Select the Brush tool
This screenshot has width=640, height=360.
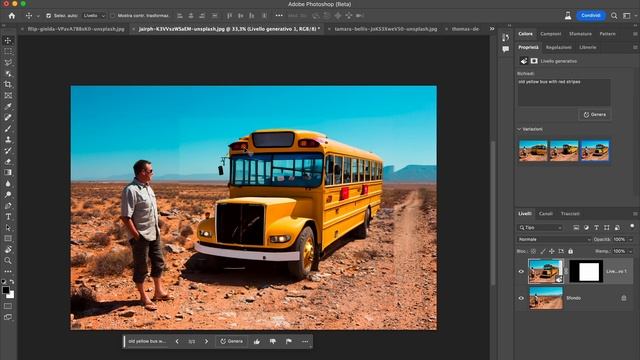point(8,129)
